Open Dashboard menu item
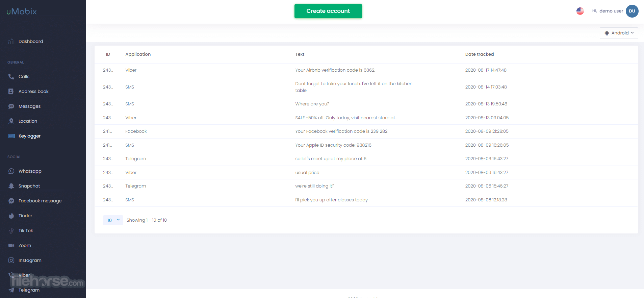This screenshot has width=644, height=298. [x=31, y=42]
